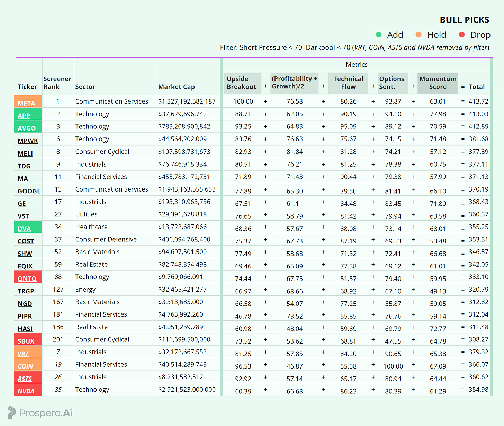Open the VST ticker link
This screenshot has height=426, width=504.
pos(23,216)
